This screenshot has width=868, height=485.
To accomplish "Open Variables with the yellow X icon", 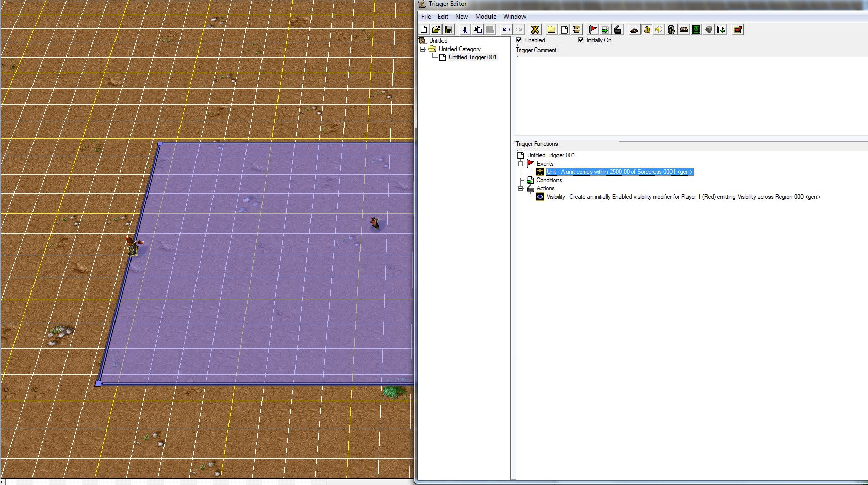I will click(x=535, y=29).
